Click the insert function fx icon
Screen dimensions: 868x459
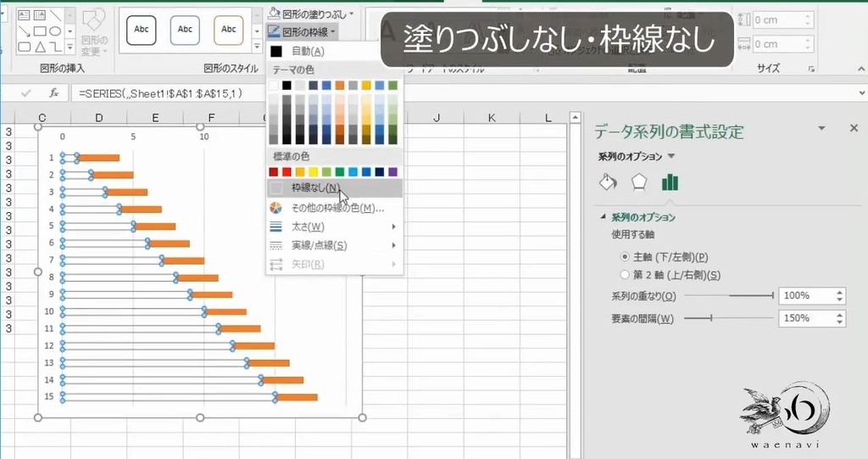pos(53,93)
